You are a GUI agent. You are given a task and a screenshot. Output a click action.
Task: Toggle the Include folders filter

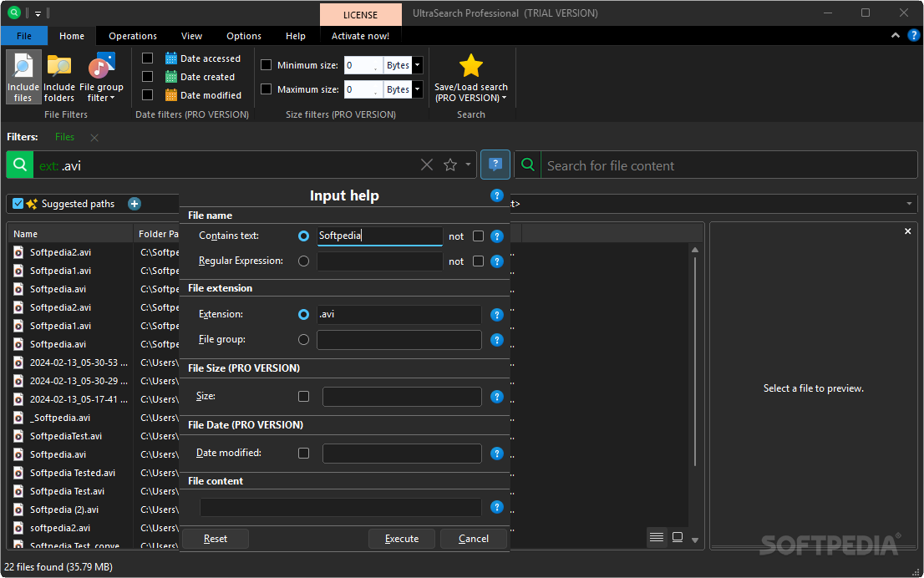pyautogui.click(x=59, y=77)
